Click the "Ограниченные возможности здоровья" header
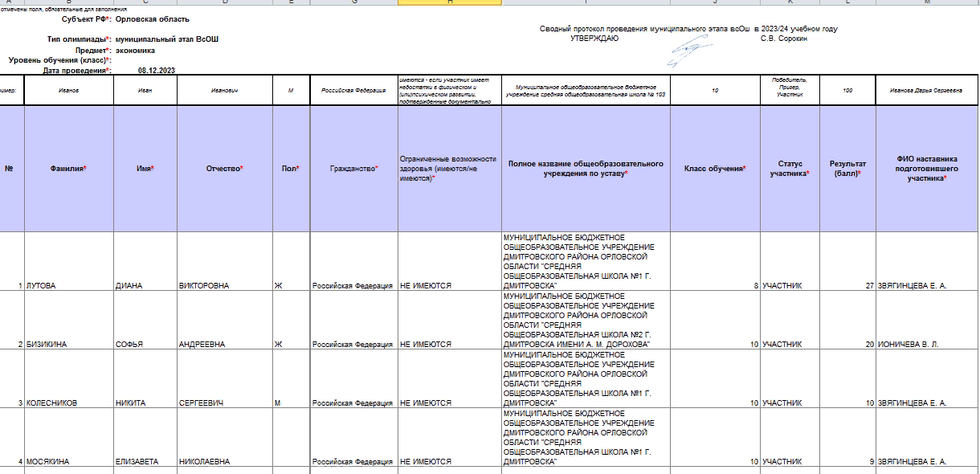 coord(449,169)
